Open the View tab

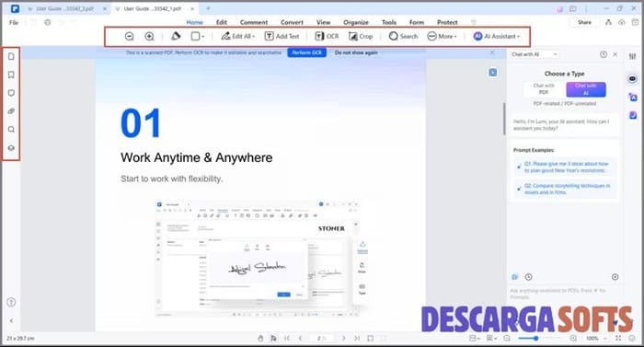[x=323, y=22]
